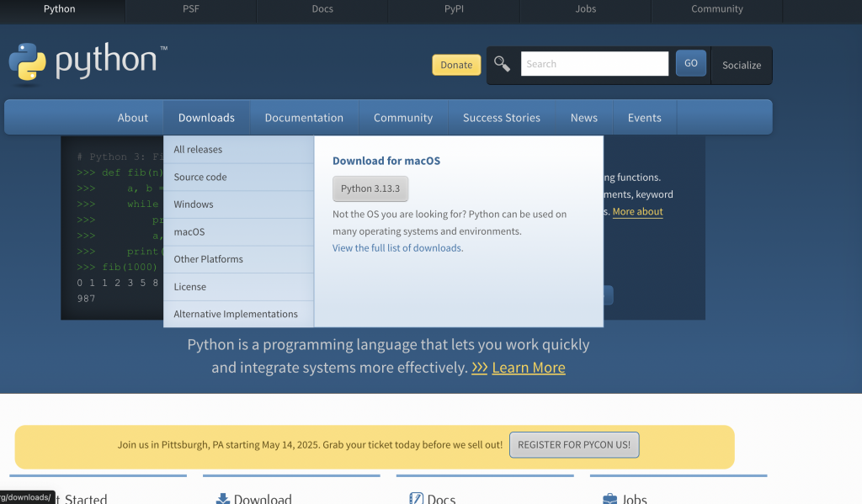Select Source code in Downloads submenu
862x504 pixels.
coord(238,177)
